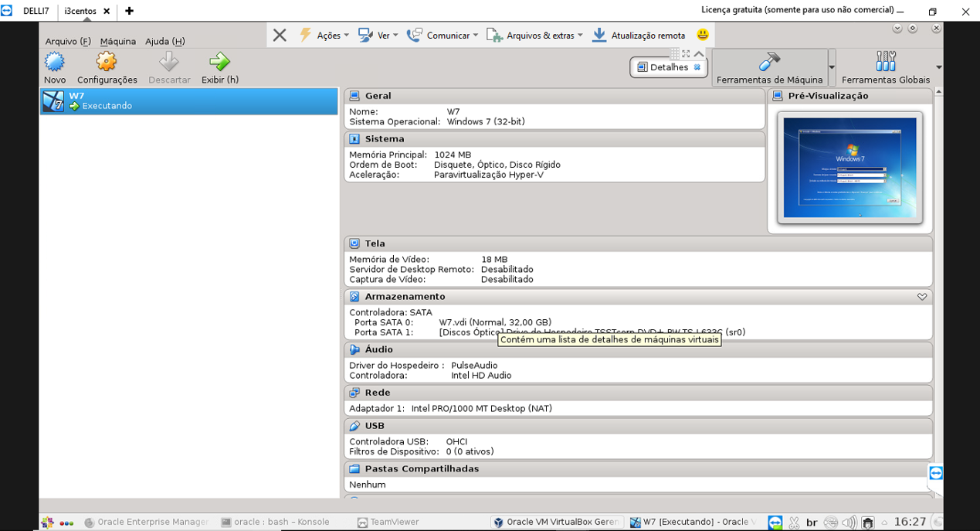Close the TeamViewer session X button
The width and height of the screenshot is (980, 531).
280,36
